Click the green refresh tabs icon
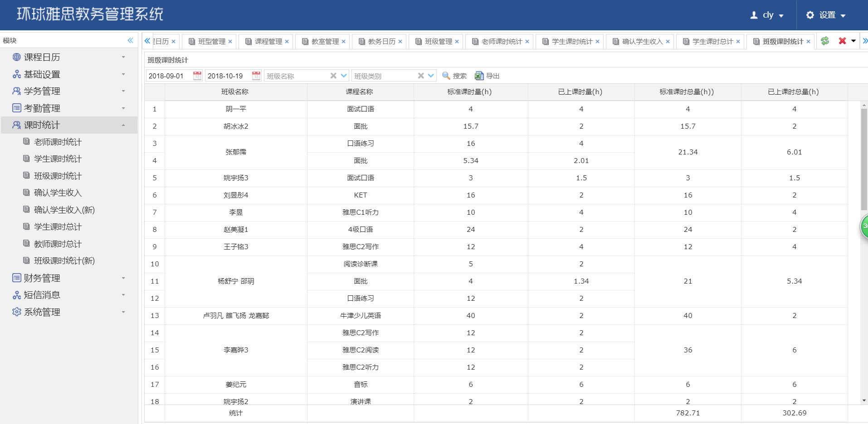Screen dimensions: 868x424 (825, 41)
